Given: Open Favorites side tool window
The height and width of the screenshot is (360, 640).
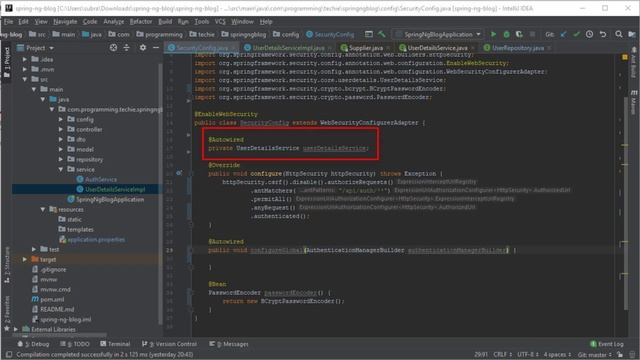Looking at the screenshot, I should (x=7, y=313).
